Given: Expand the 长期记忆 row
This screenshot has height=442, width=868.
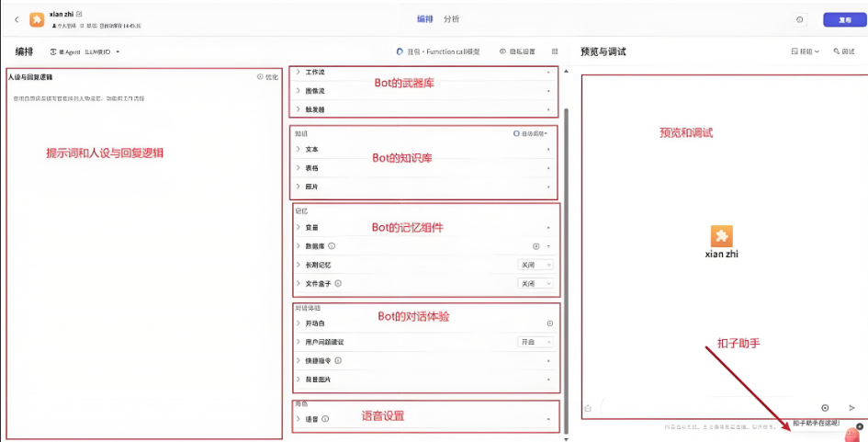Looking at the screenshot, I should point(298,265).
